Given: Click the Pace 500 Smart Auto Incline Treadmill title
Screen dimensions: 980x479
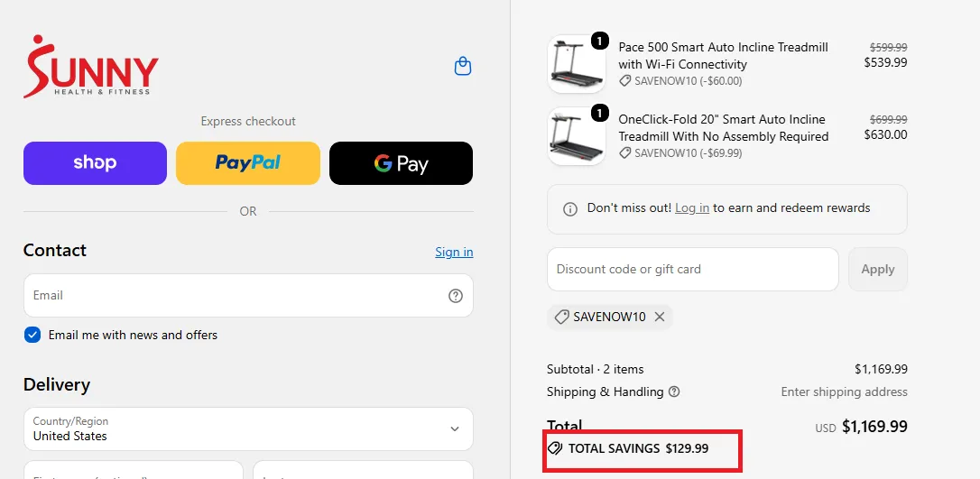Looking at the screenshot, I should point(723,56).
